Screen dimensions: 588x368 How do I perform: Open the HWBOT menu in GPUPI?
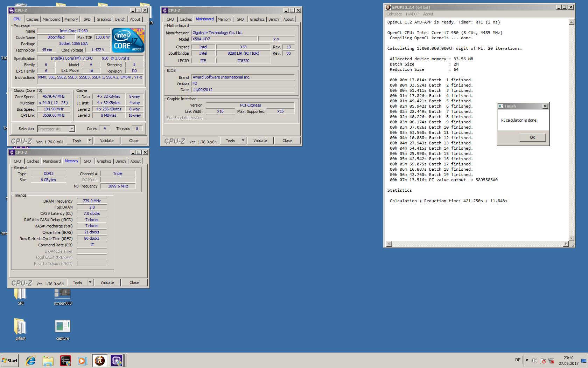coord(412,14)
